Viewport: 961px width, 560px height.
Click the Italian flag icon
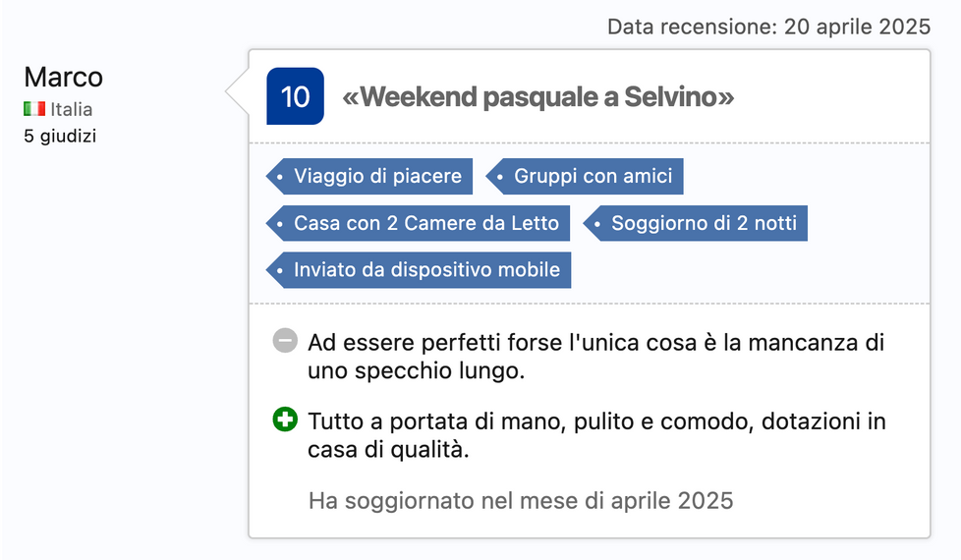click(x=34, y=109)
